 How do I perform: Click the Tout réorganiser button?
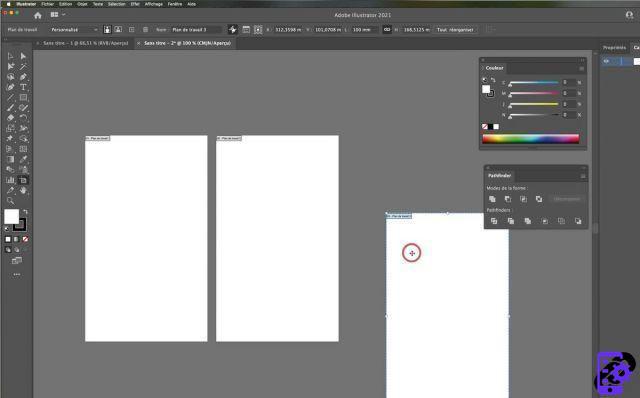click(x=455, y=29)
